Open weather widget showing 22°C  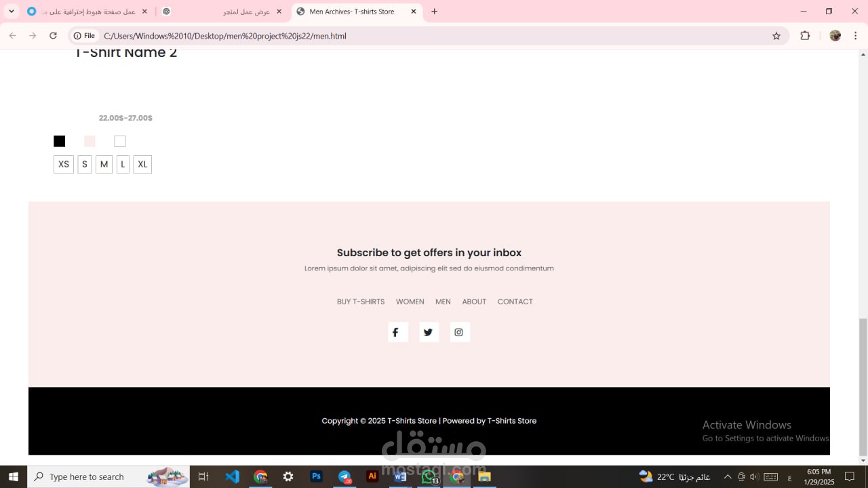pos(675,476)
